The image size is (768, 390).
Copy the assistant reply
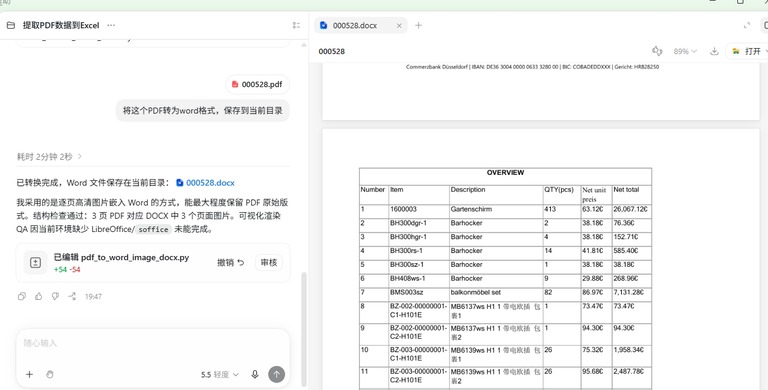pyautogui.click(x=22, y=296)
